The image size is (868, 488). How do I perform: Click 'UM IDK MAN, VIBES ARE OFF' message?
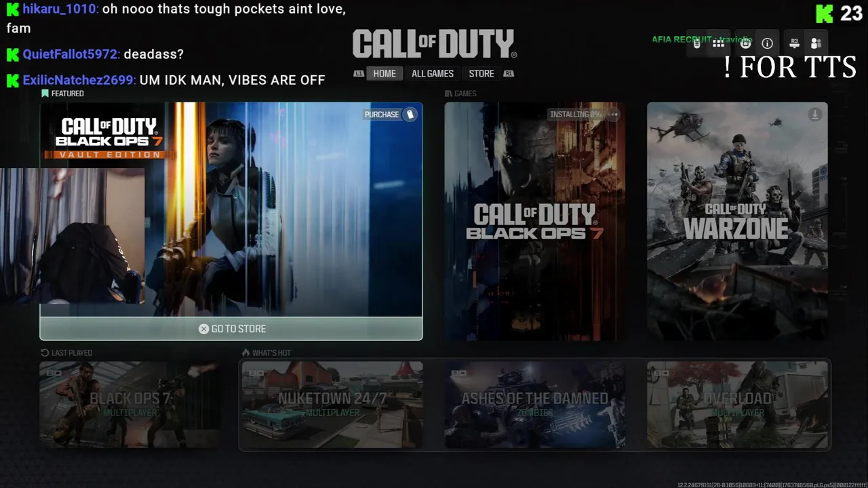tap(232, 80)
